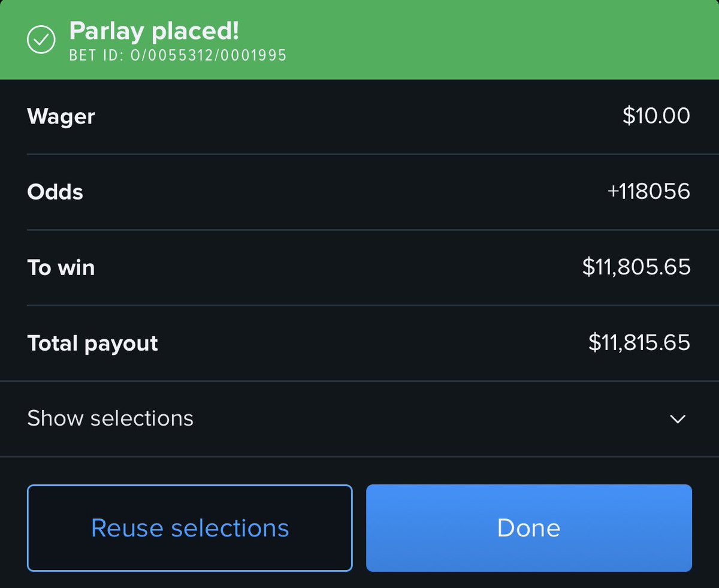Click the Odds label
Screen dimensions: 719x588
[x=55, y=192]
